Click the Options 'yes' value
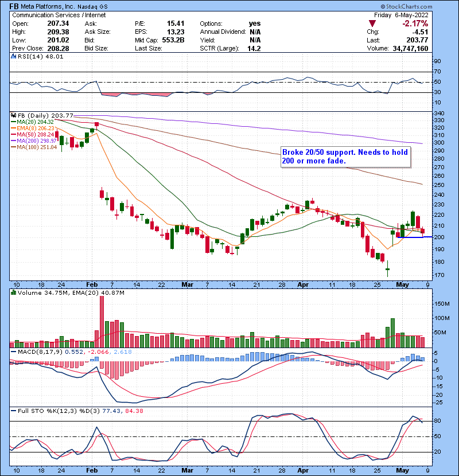Viewport: 459px width, 476px height. [255, 24]
